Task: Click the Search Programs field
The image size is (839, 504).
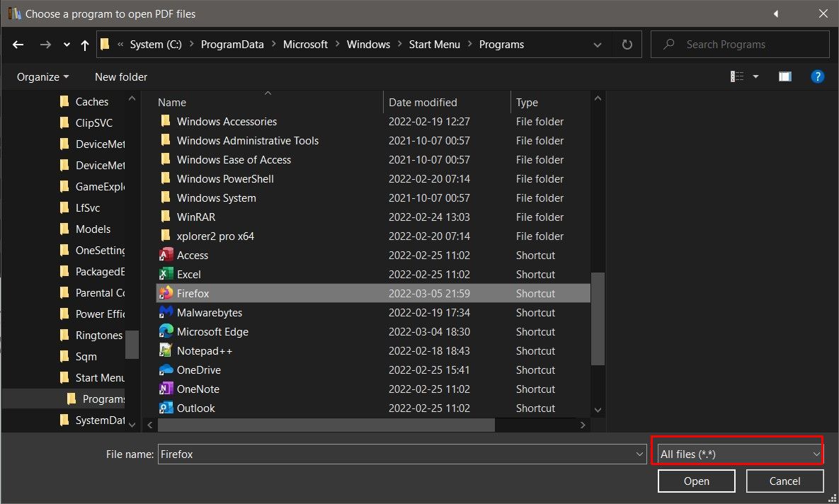Action: point(740,45)
